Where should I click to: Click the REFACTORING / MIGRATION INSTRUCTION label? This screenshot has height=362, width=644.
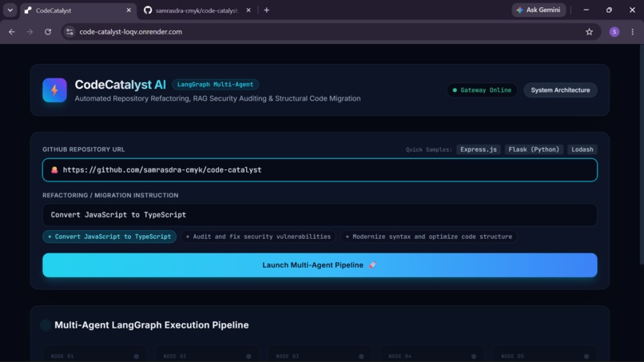pyautogui.click(x=110, y=195)
